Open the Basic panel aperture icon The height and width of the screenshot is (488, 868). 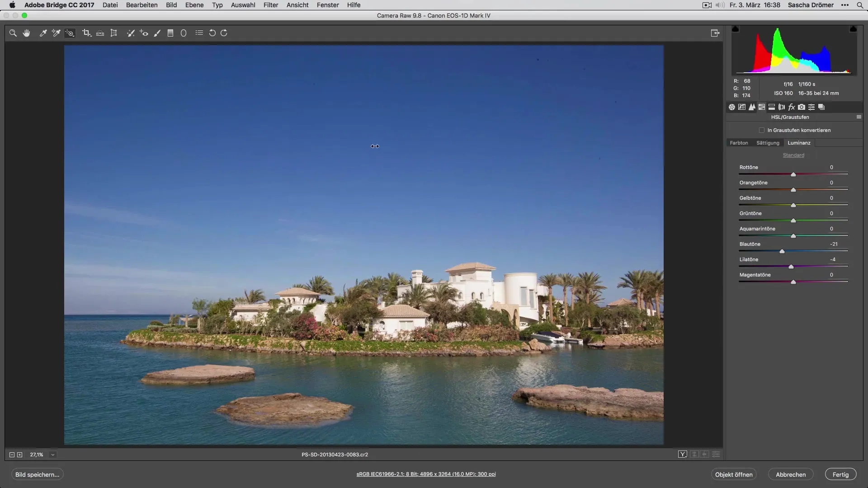[732, 107]
